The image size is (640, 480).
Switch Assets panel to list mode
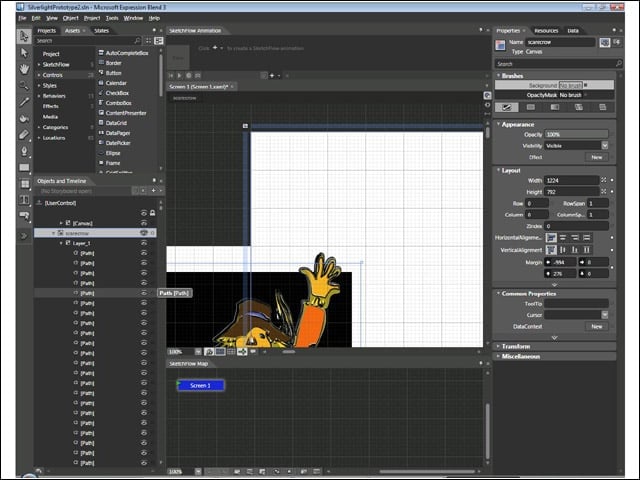click(x=159, y=40)
